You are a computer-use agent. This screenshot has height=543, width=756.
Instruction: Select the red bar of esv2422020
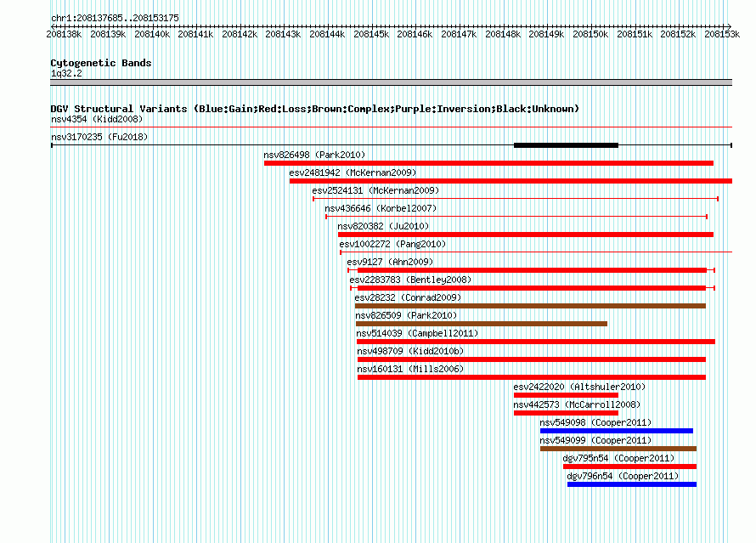[x=566, y=395]
